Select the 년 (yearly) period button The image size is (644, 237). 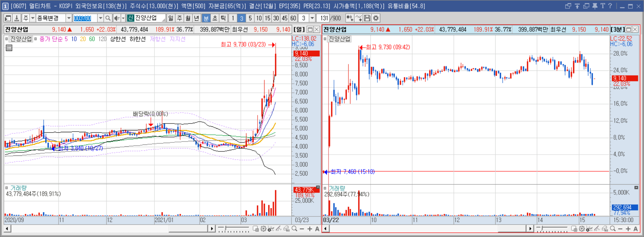pyautogui.click(x=196, y=18)
